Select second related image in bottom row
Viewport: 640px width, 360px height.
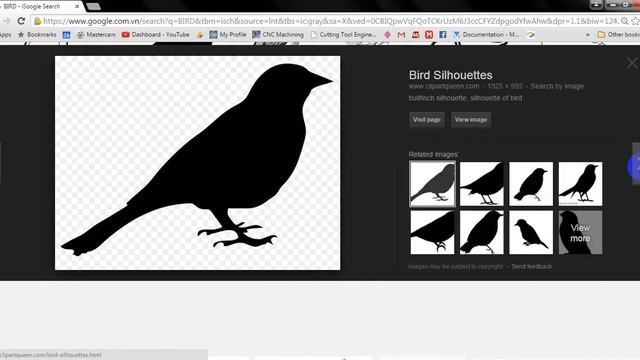[x=482, y=232]
